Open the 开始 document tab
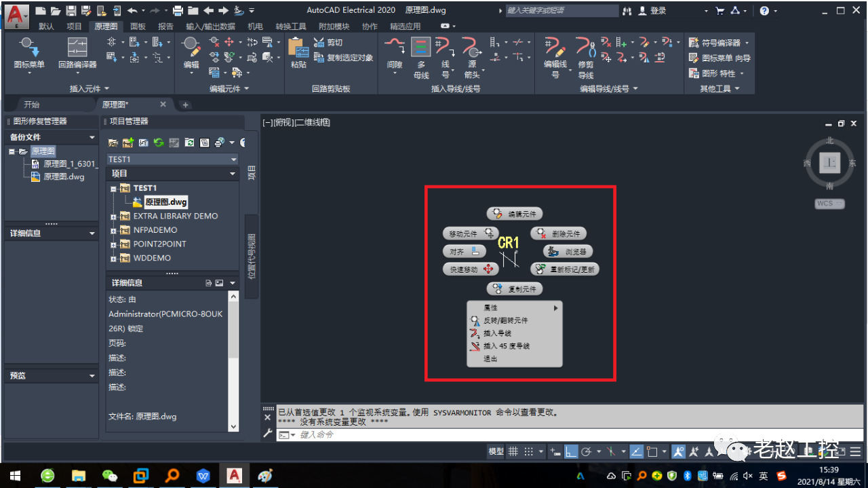 point(32,105)
